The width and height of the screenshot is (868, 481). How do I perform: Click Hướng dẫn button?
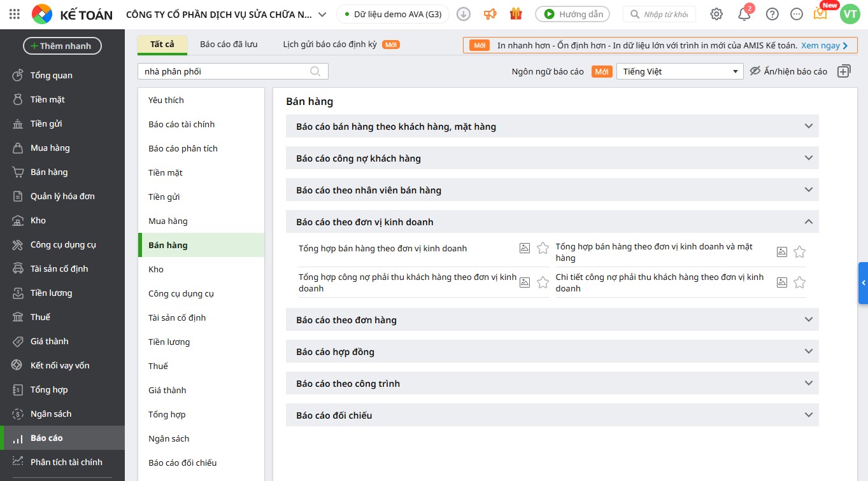573,14
